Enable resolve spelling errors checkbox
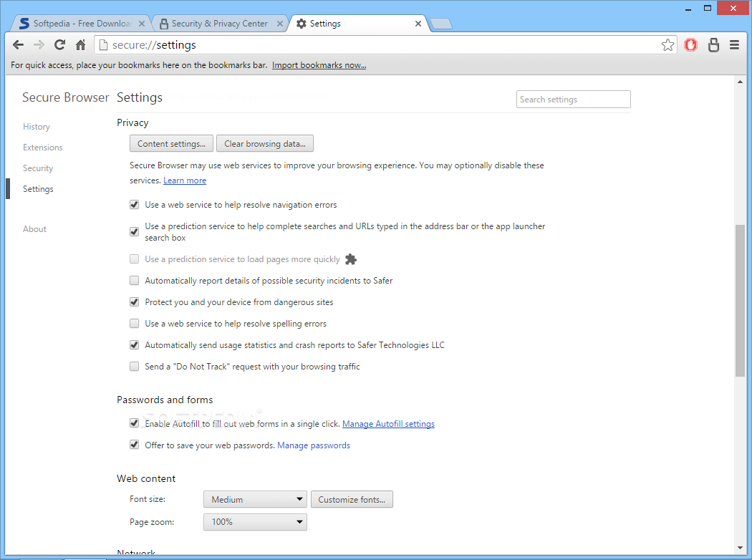 (135, 324)
